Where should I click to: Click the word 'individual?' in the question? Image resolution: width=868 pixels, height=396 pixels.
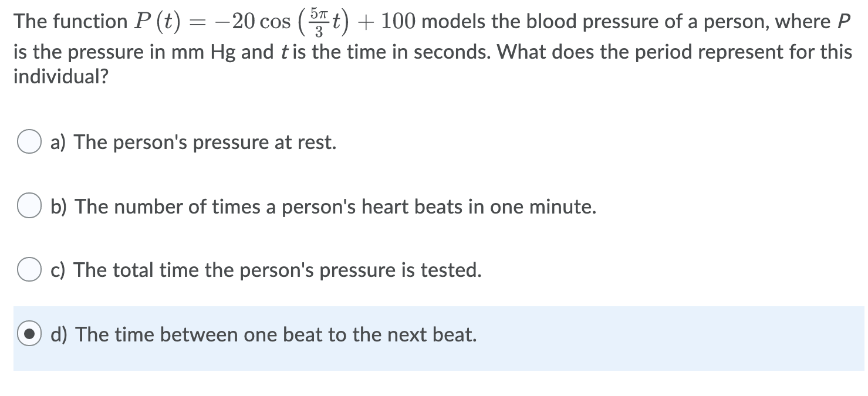pos(59,76)
